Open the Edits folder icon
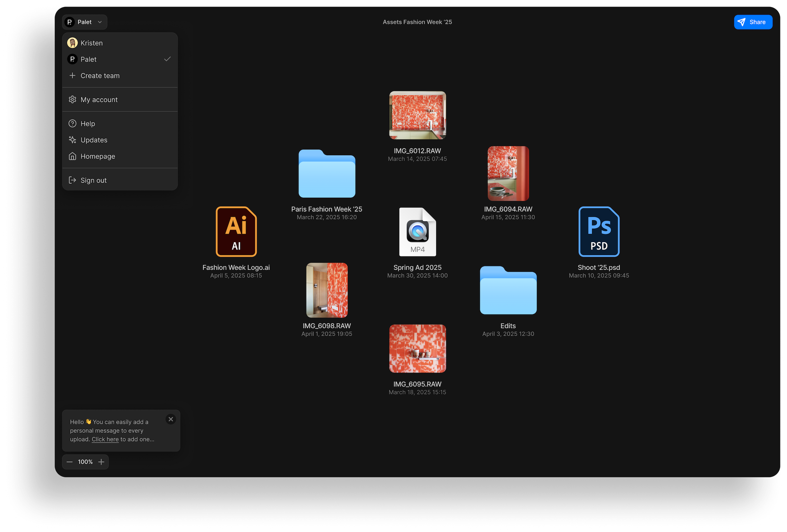This screenshot has height=532, width=787. click(508, 290)
